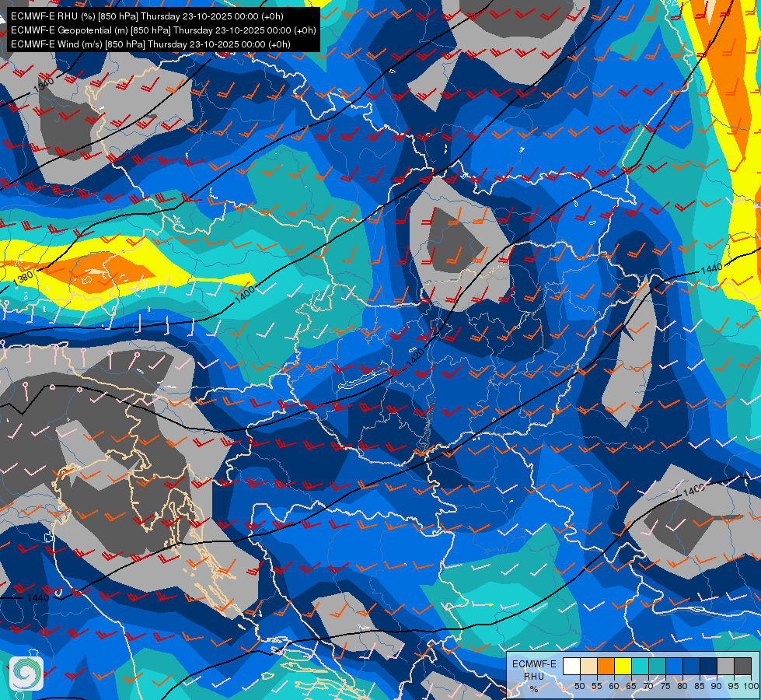Viewport: 761px width, 700px height.
Task: Select the cyan 65-70 legend swatch
Action: pyautogui.click(x=641, y=666)
